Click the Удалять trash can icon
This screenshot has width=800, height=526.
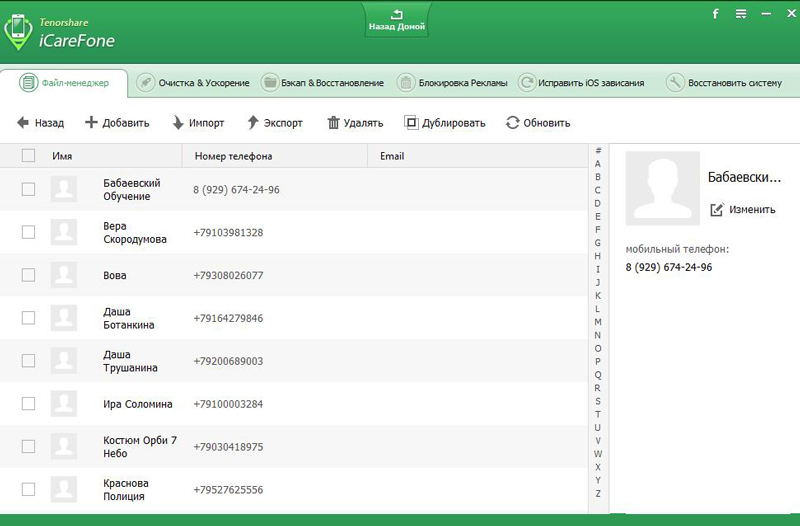click(x=333, y=122)
